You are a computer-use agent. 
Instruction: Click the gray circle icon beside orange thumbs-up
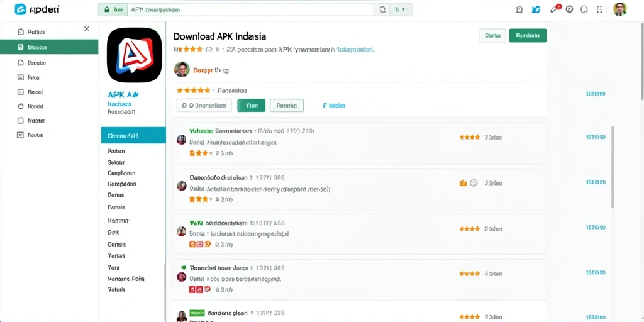(x=474, y=183)
